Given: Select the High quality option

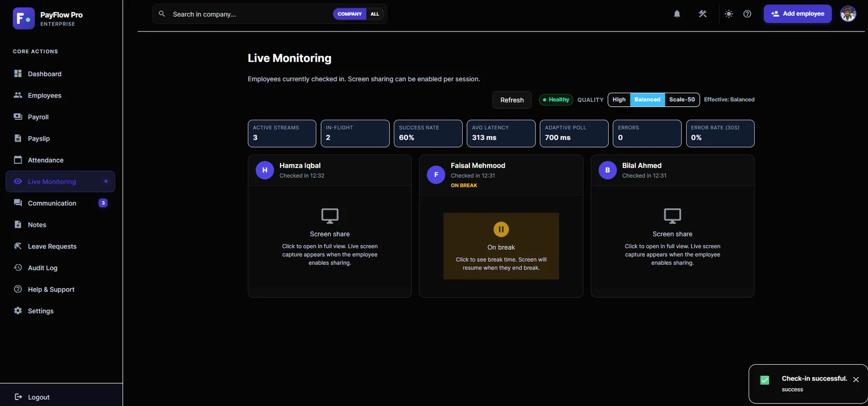Looking at the screenshot, I should tap(619, 100).
